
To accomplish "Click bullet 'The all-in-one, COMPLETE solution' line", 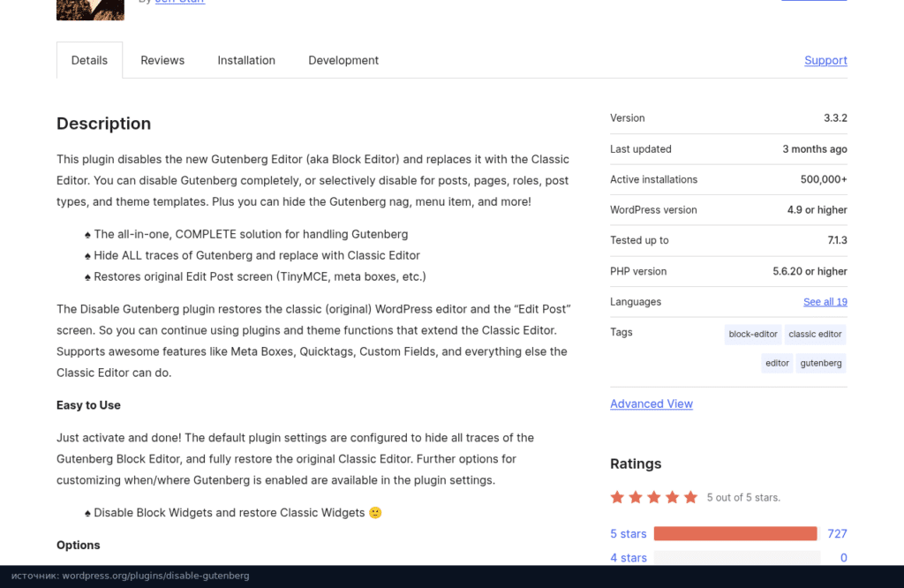I will point(247,234).
